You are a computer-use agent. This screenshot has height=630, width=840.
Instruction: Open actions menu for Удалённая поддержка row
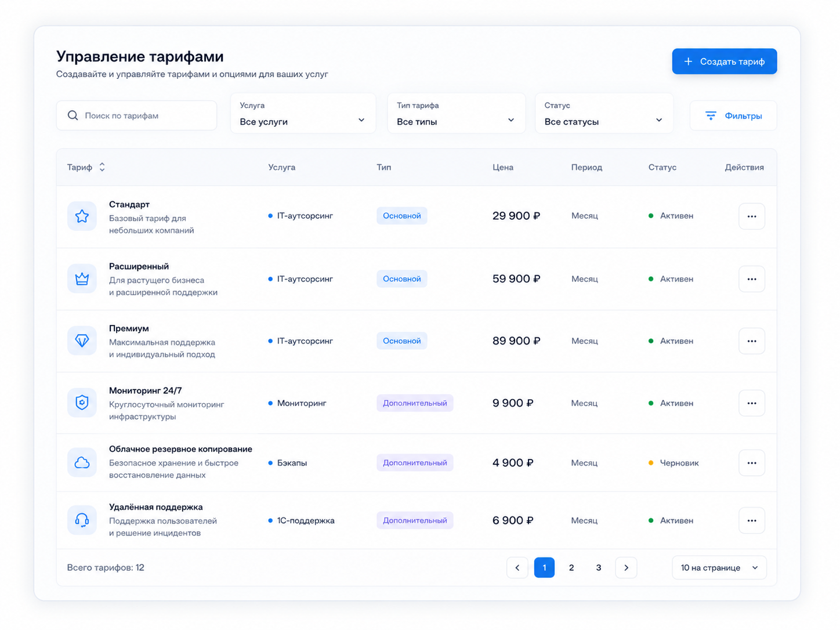pyautogui.click(x=752, y=520)
